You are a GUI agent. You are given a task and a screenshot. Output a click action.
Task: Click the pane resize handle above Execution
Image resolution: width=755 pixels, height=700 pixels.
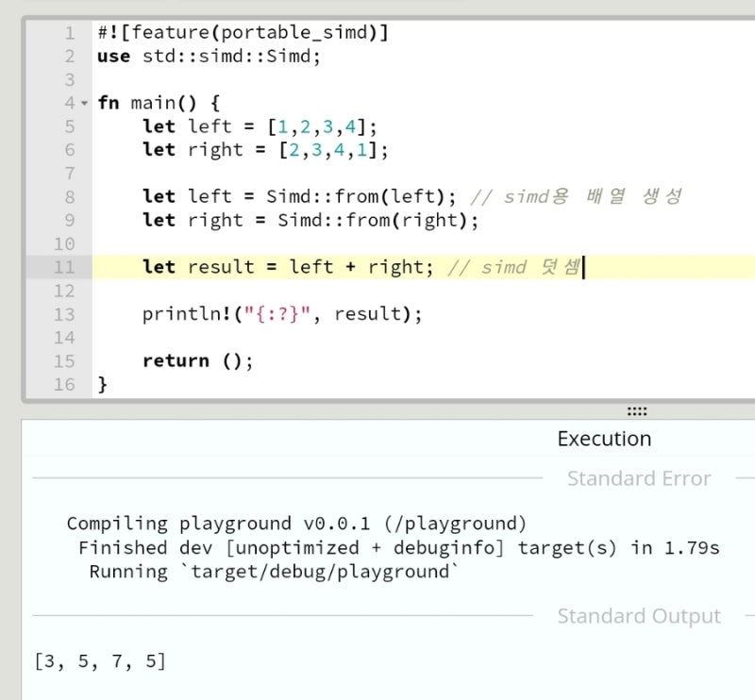pyautogui.click(x=636, y=411)
